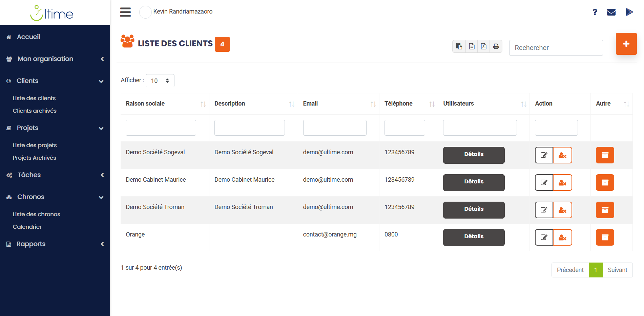The height and width of the screenshot is (316, 644).
Task: Sort table by Email column
Action: 339,104
